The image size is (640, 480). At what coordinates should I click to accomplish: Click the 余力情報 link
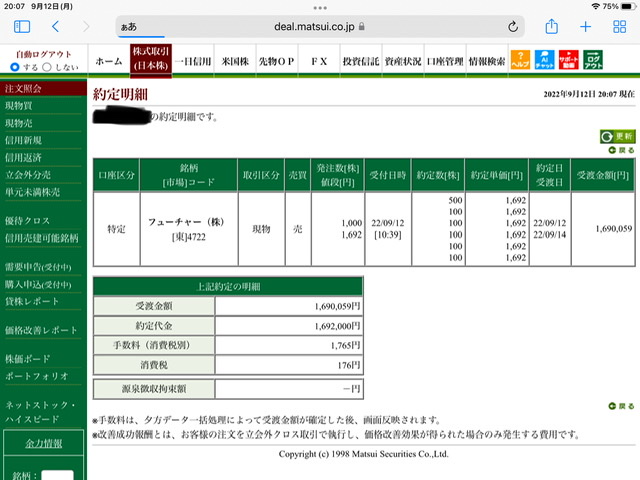pyautogui.click(x=44, y=443)
